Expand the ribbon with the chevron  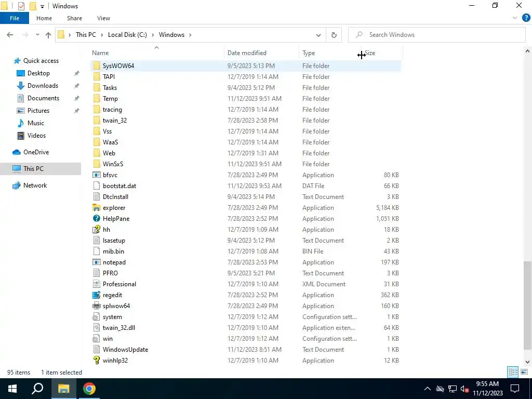pyautogui.click(x=515, y=18)
